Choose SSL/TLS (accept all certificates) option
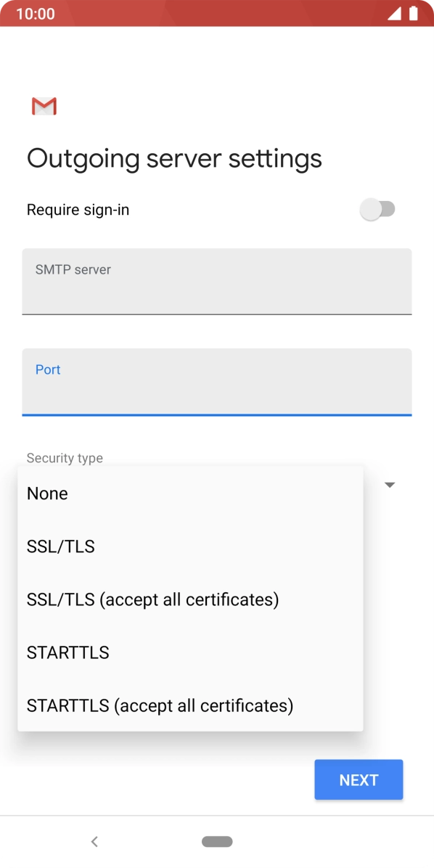 click(x=153, y=599)
